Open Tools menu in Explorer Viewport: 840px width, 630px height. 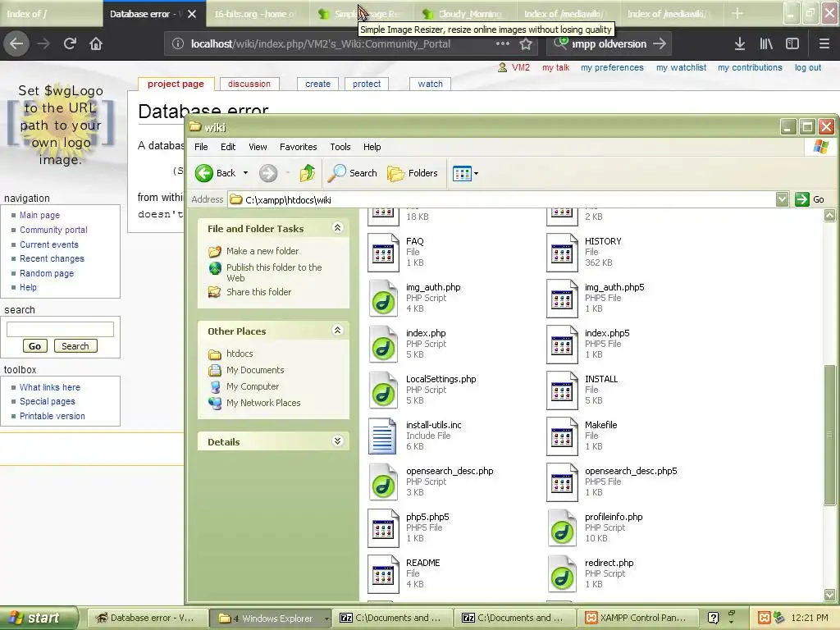point(340,147)
